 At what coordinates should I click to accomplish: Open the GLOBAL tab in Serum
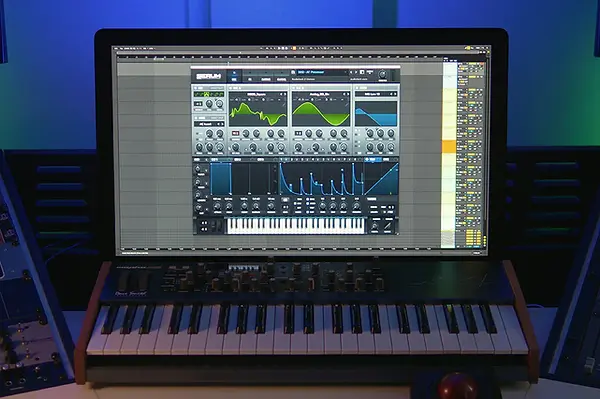282,79
